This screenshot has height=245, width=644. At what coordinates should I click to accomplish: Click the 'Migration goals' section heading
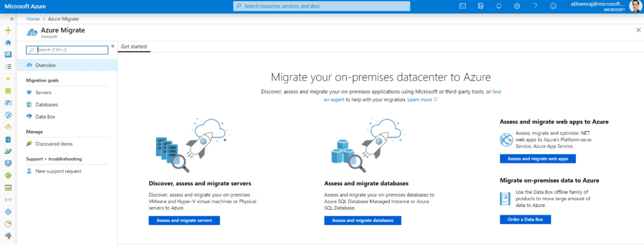coord(43,80)
